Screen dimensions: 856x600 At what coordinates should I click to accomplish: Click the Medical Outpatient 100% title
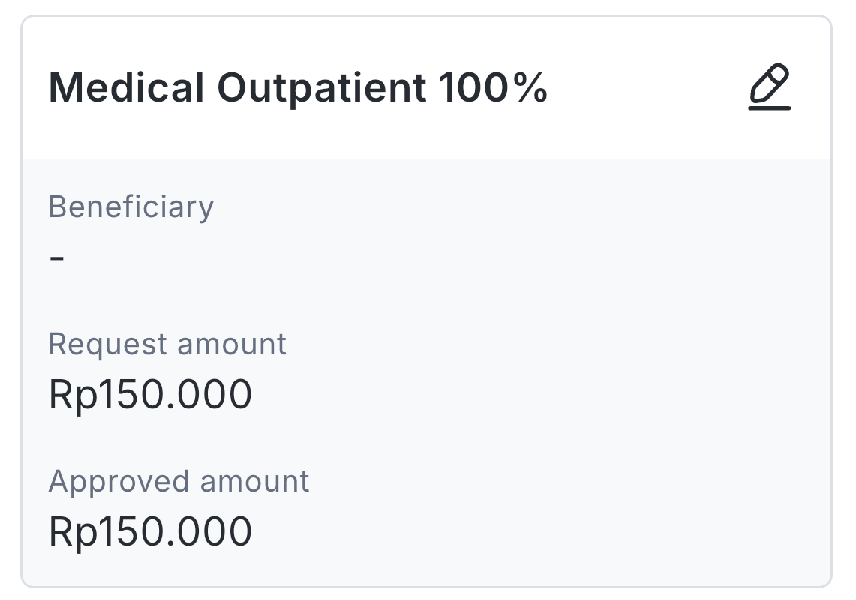click(298, 89)
